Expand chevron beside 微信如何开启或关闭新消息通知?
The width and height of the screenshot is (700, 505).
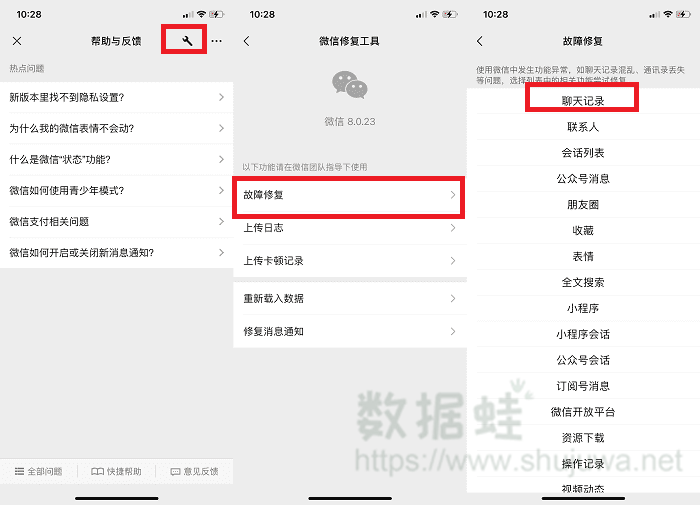[x=221, y=253]
